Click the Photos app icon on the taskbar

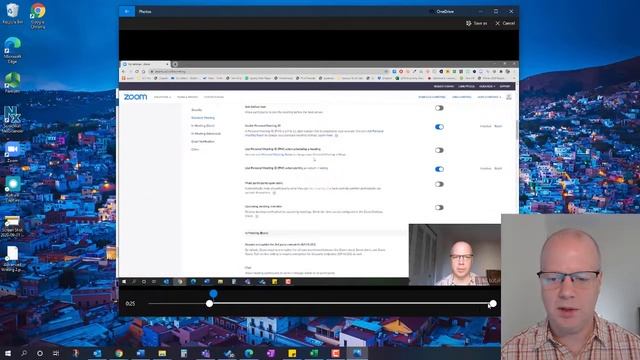(357, 353)
